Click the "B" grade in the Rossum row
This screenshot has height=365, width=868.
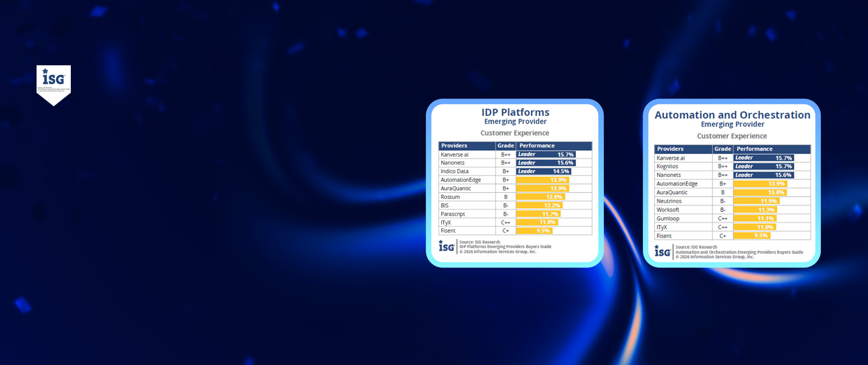(506, 197)
